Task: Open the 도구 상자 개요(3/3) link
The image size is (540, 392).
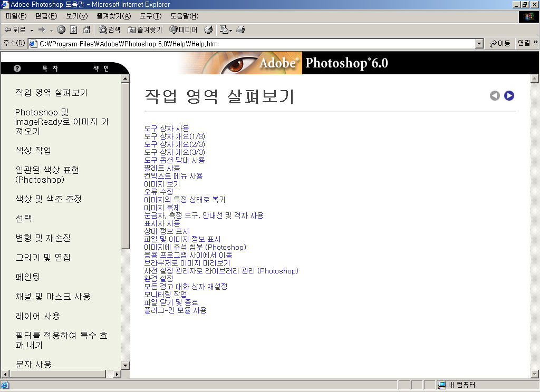Action: tap(174, 152)
